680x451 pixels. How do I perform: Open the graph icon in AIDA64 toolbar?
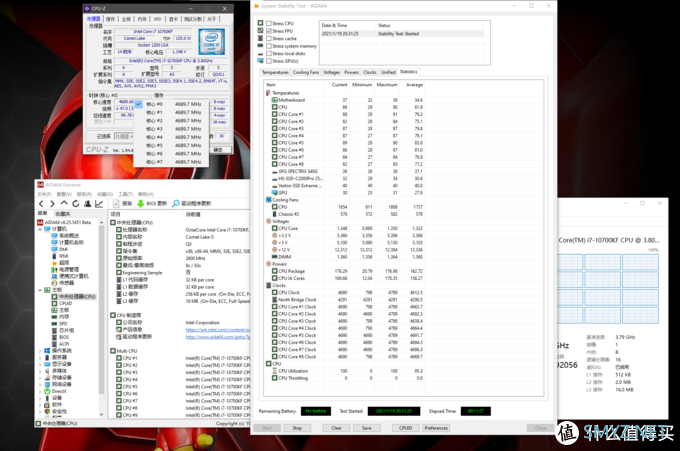pos(99,203)
